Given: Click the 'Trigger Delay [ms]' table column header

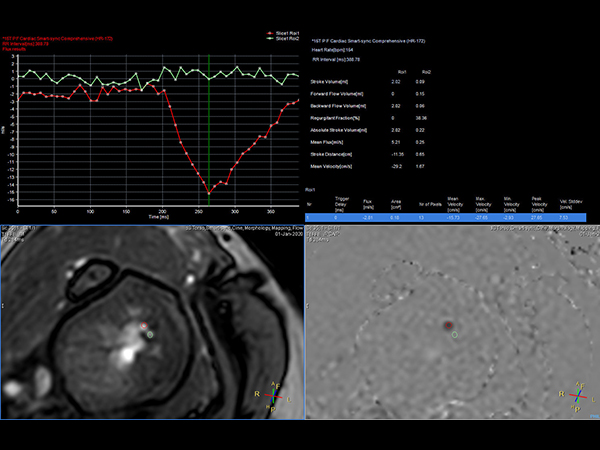Looking at the screenshot, I should [x=342, y=204].
